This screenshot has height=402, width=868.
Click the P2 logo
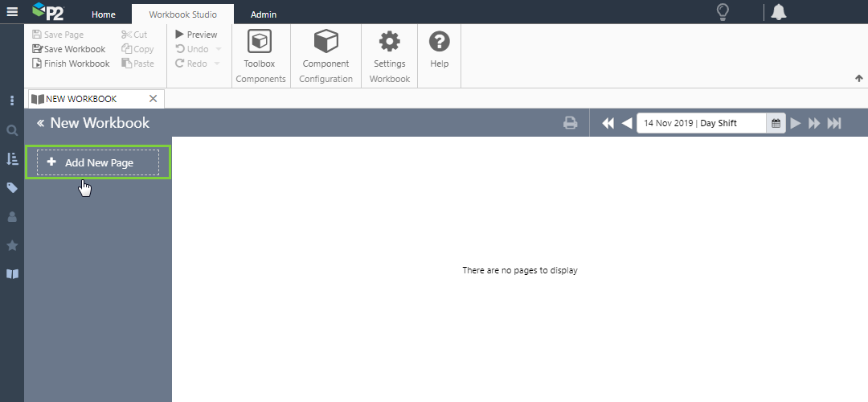click(x=47, y=11)
